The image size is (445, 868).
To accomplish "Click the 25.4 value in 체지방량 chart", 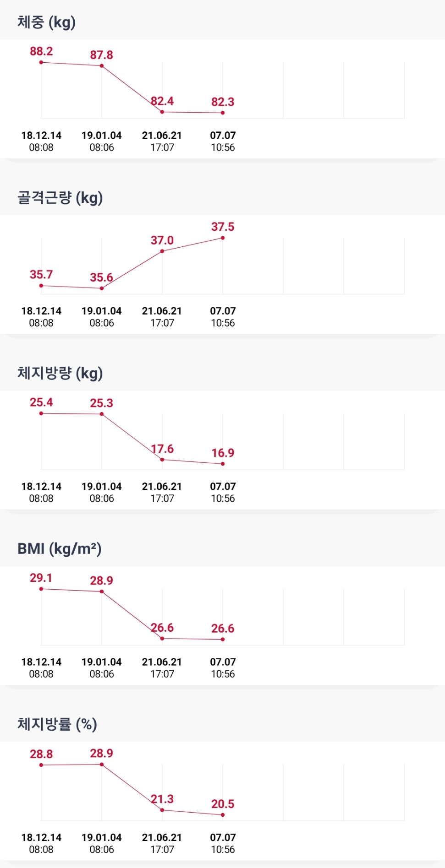I will (41, 402).
